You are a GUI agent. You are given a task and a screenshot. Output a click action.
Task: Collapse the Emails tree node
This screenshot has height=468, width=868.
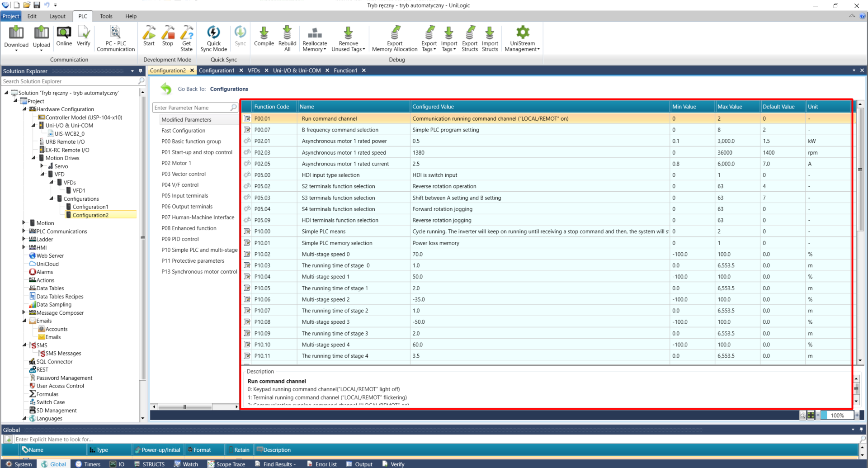click(x=24, y=321)
